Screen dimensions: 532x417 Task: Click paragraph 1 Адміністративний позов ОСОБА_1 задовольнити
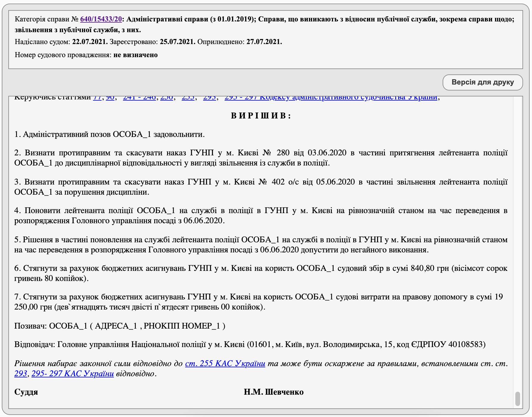[110, 134]
